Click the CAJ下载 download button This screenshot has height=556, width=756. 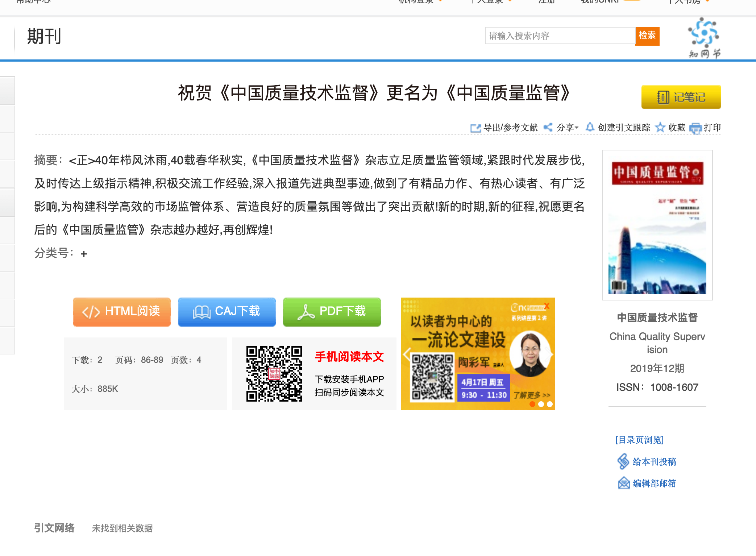[x=227, y=312]
